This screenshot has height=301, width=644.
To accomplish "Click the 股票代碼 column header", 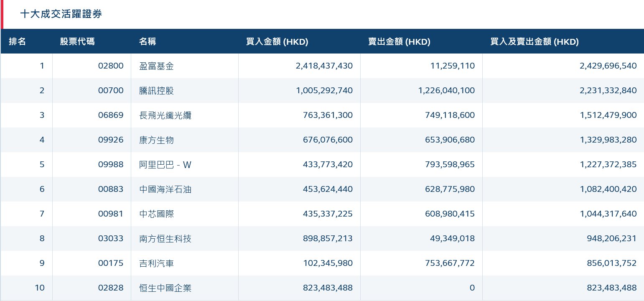I will (77, 42).
